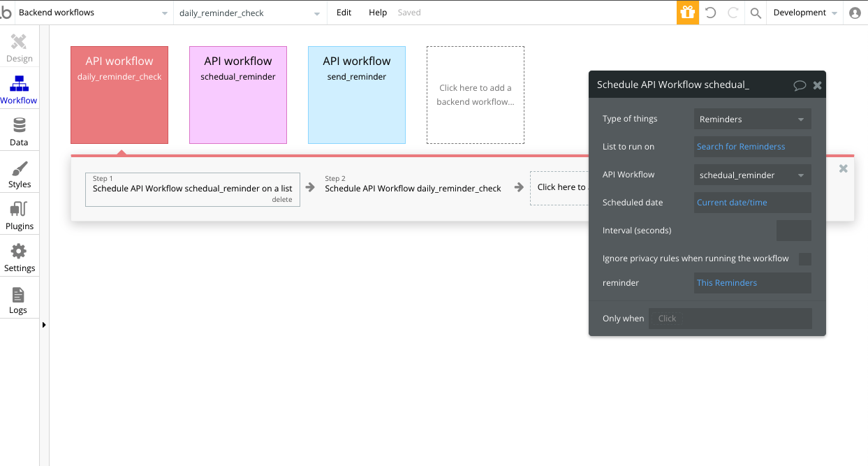The image size is (868, 466).
Task: Toggle Ignore privacy rules checkbox
Action: (805, 259)
